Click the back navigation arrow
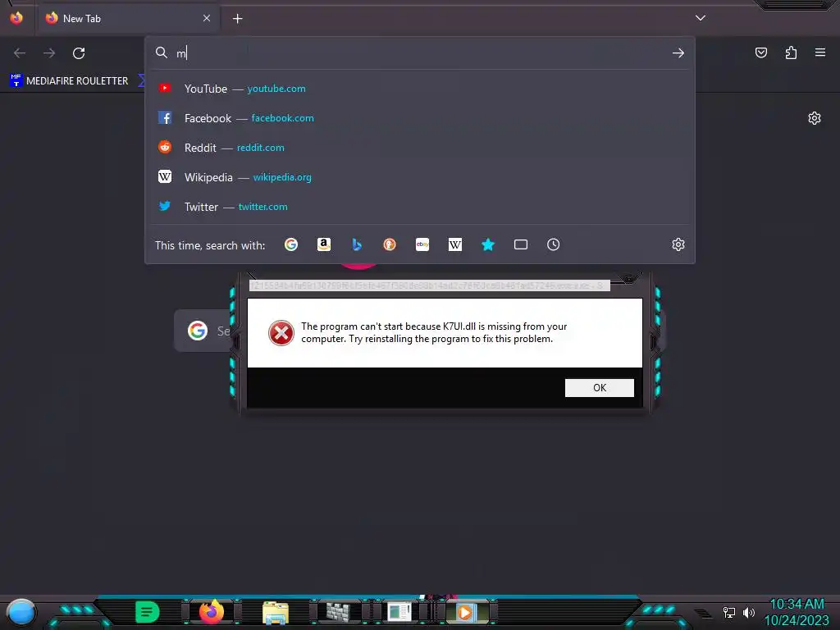Viewport: 840px width, 630px height. [20, 53]
